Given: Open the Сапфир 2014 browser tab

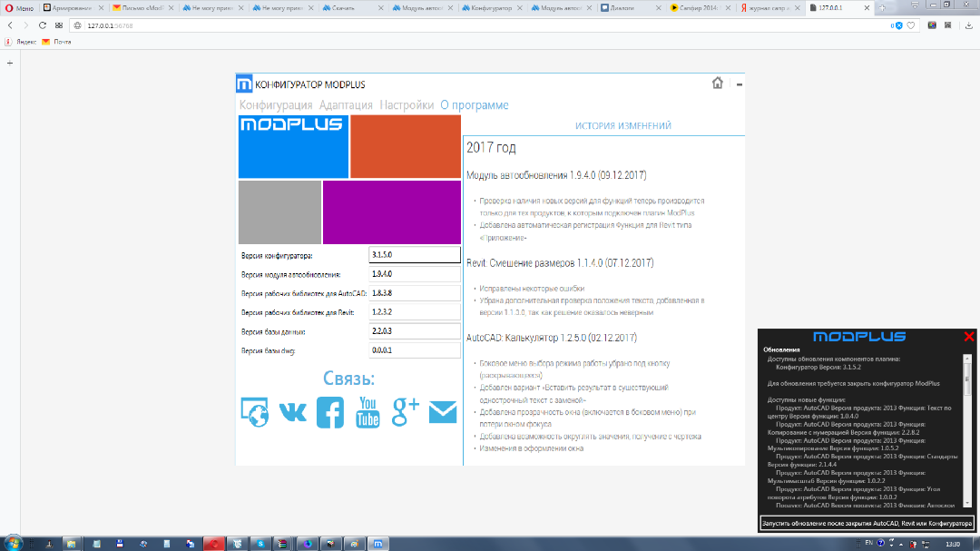Looking at the screenshot, I should pos(701,8).
